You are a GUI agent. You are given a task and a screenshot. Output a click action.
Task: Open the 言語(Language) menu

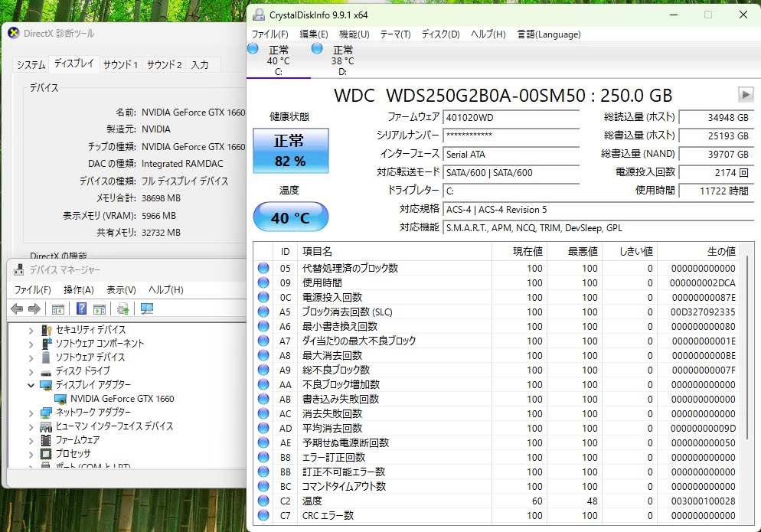coord(549,34)
